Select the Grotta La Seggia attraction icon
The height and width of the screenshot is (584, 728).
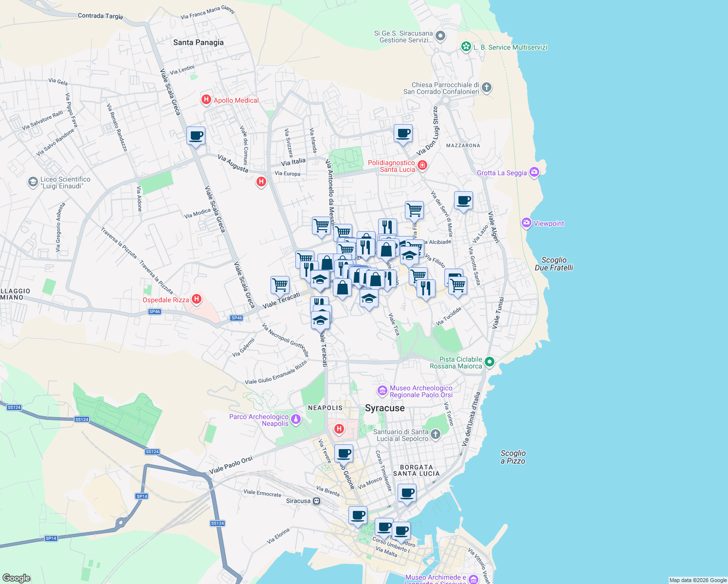coord(534,172)
